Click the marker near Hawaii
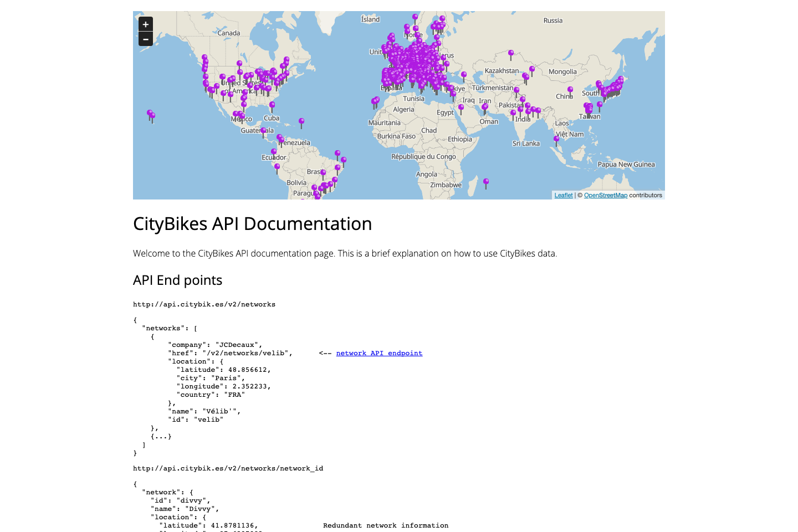The width and height of the screenshot is (798, 532). (150, 114)
